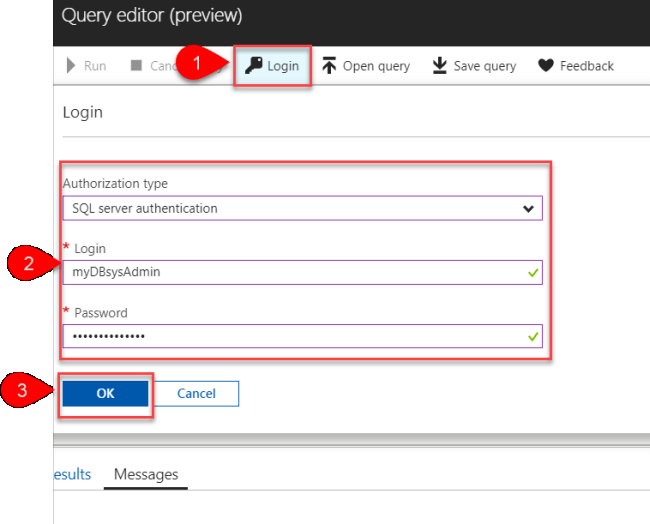Confirm login with the OK button
Viewport: 650px width, 524px height.
(105, 393)
